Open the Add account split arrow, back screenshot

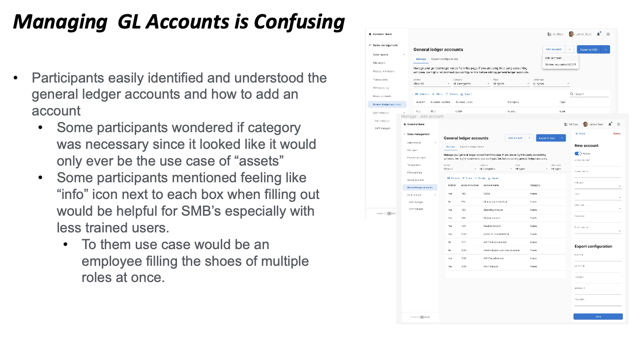(570, 50)
